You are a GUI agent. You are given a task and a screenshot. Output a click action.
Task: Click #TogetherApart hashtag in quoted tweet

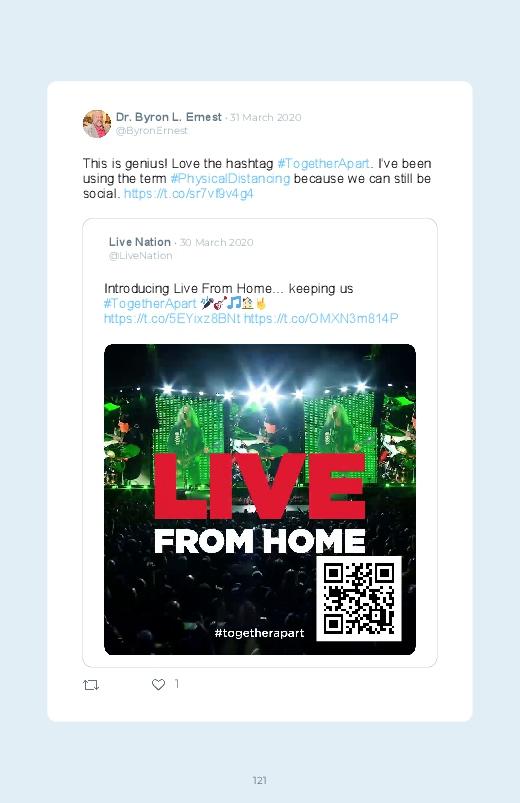[150, 304]
